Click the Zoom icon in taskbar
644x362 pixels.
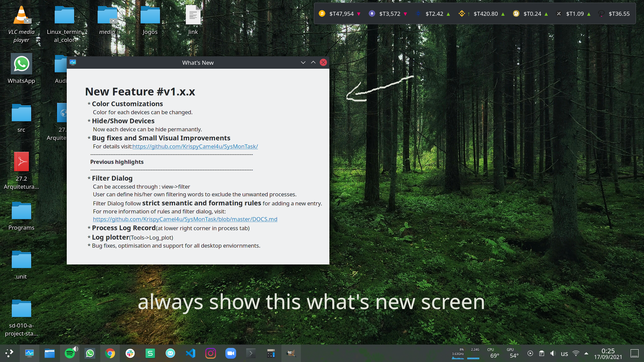point(231,353)
